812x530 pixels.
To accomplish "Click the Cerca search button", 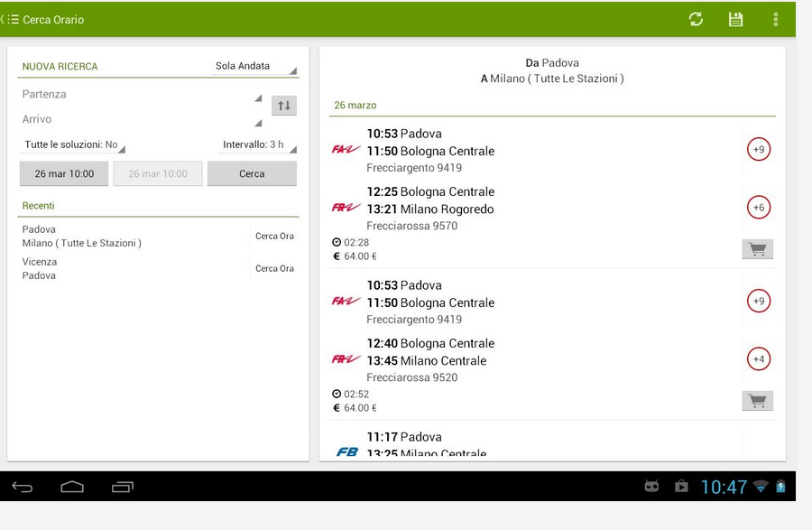I will (252, 173).
